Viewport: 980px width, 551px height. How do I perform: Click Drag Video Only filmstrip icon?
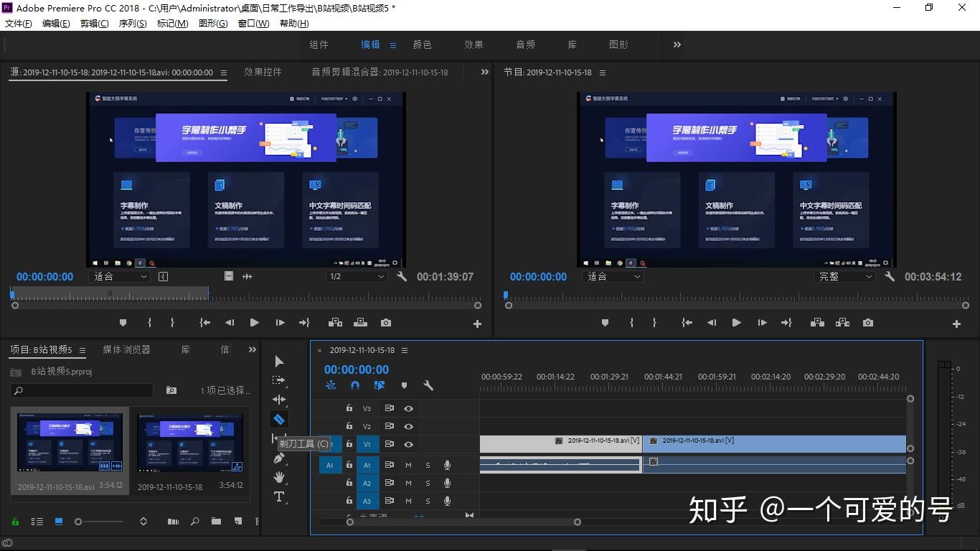(x=228, y=276)
